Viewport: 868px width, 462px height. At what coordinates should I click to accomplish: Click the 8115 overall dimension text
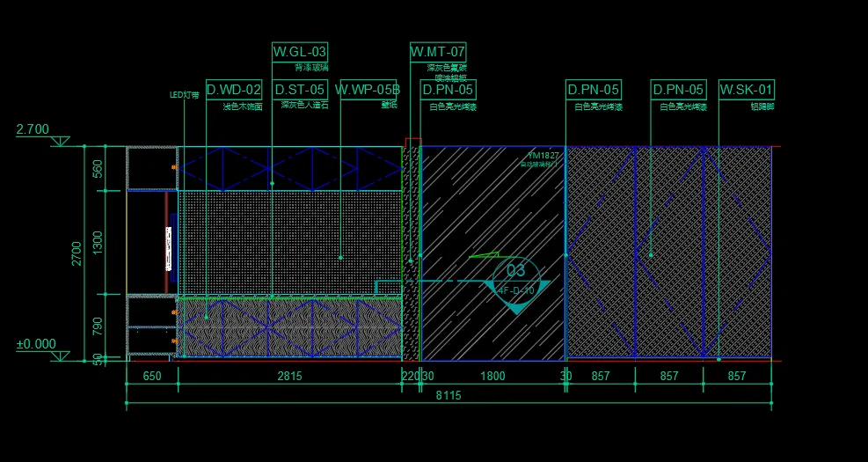(x=449, y=396)
